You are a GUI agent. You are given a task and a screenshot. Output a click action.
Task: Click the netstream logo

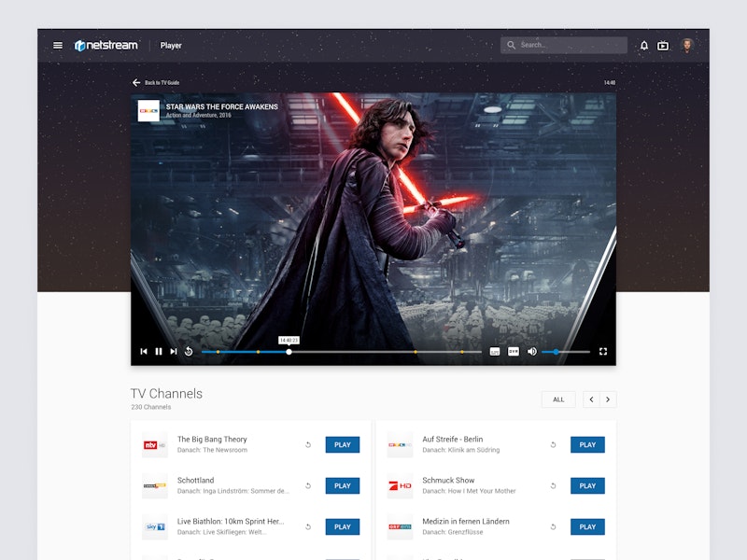click(x=106, y=45)
